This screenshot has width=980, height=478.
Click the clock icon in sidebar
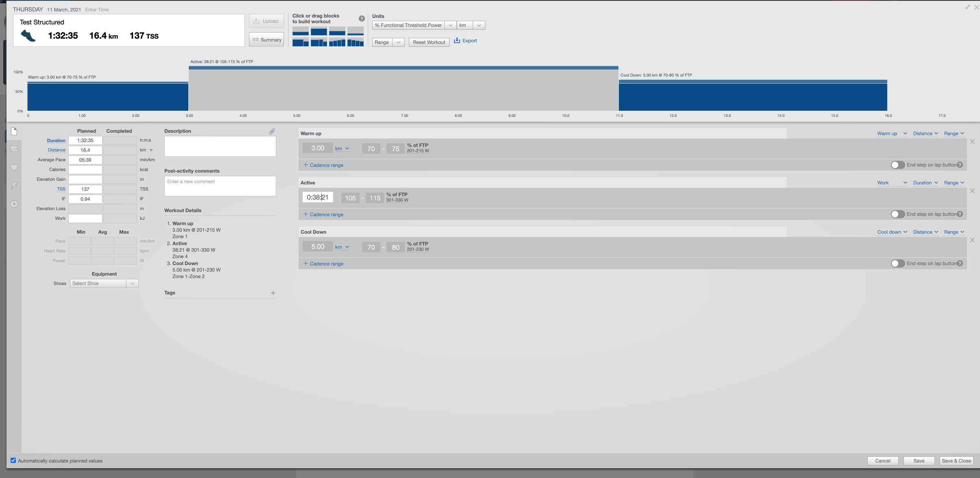[x=14, y=204]
